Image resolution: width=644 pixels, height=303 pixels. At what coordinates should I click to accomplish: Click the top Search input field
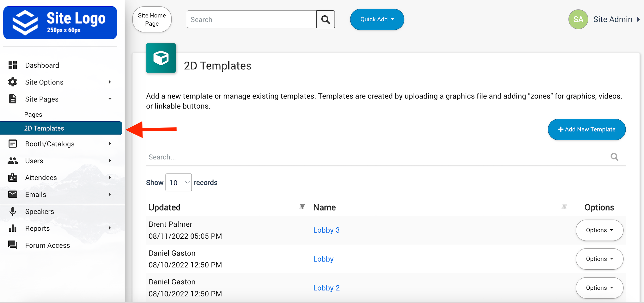[252, 19]
